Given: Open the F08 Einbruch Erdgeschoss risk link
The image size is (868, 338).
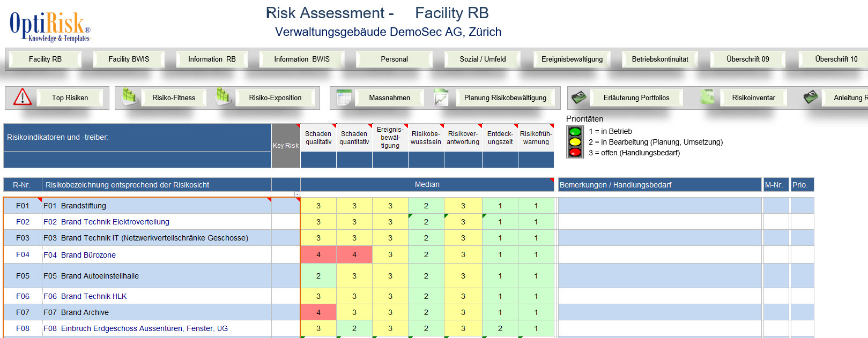Looking at the screenshot, I should (144, 328).
